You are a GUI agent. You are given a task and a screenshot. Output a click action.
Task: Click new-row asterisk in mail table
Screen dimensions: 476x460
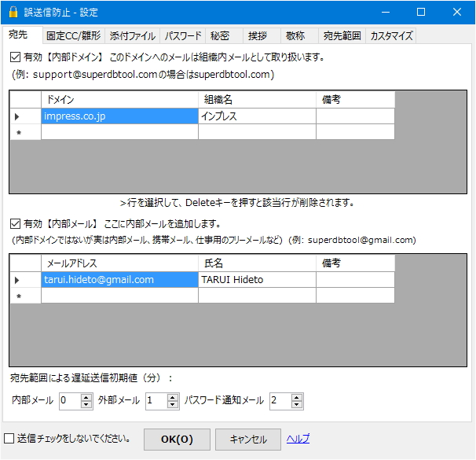coord(25,296)
